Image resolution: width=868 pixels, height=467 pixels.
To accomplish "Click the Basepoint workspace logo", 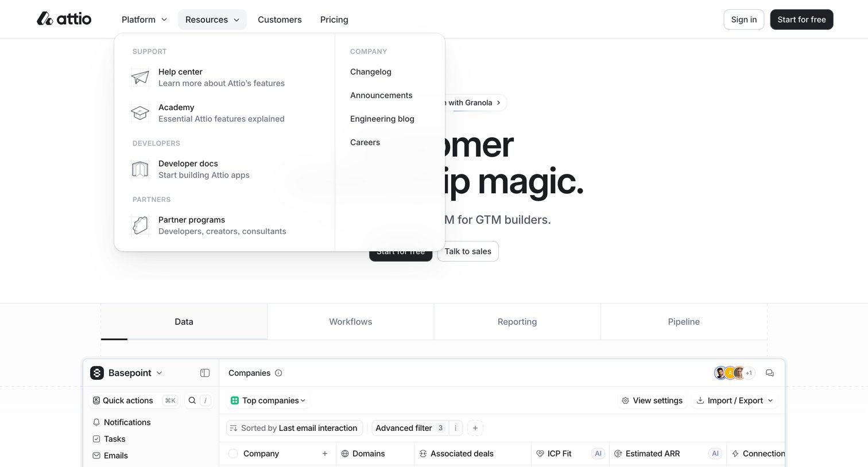I will pyautogui.click(x=97, y=373).
